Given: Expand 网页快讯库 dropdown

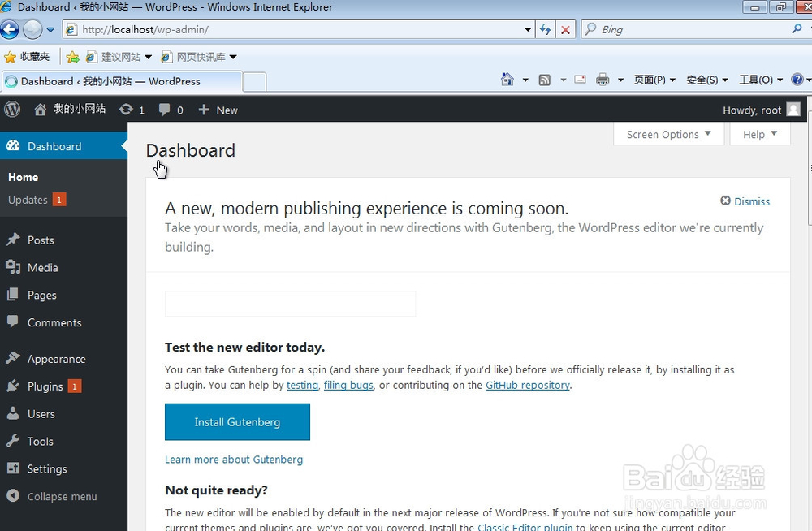Looking at the screenshot, I should coord(233,57).
